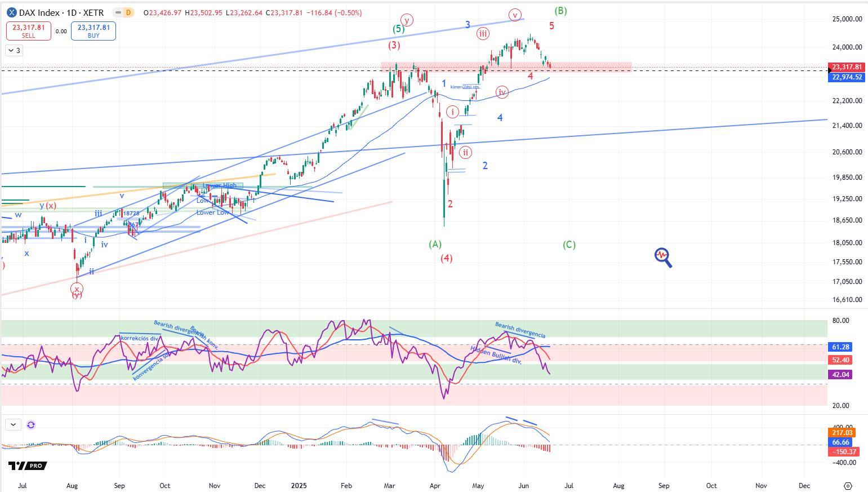Select the korrekciós div. annotation text
The height and width of the screenshot is (492, 868).
pos(140,338)
